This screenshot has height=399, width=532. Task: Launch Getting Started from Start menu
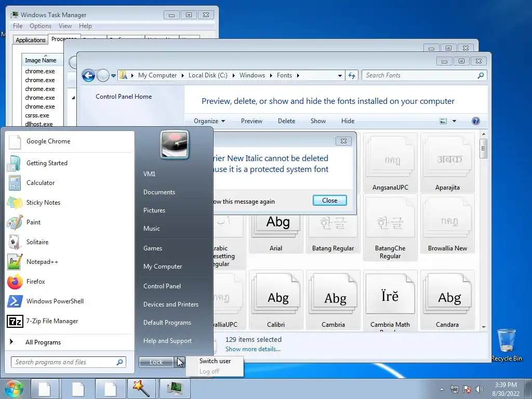point(70,163)
